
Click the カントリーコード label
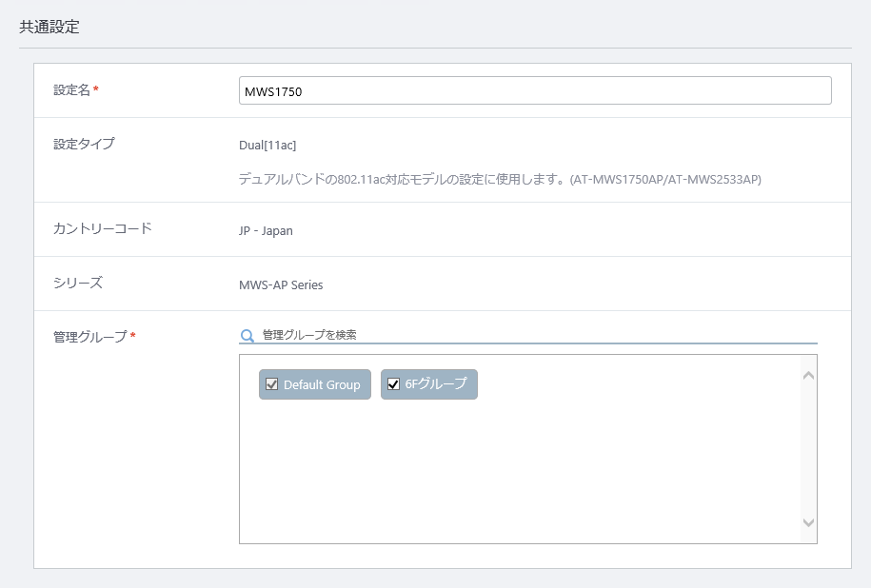click(x=102, y=228)
